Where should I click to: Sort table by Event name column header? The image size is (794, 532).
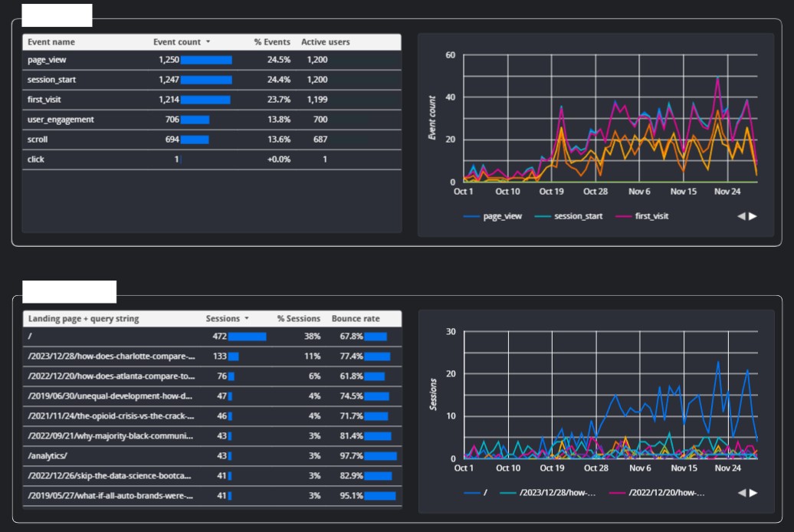click(51, 42)
